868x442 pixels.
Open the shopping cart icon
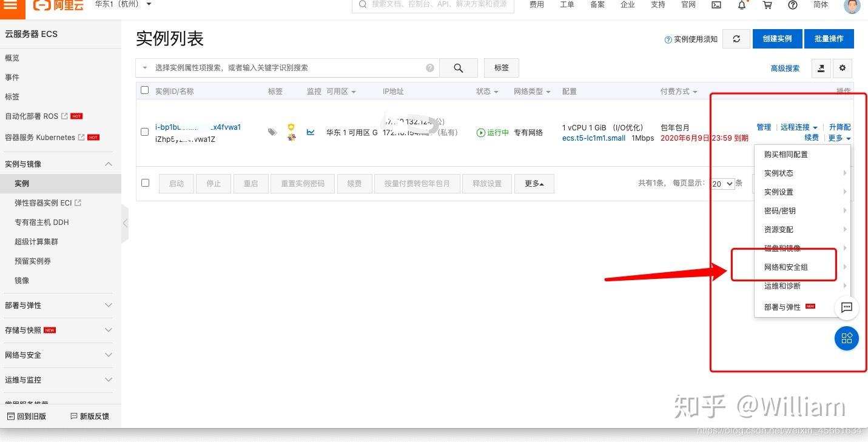767,5
